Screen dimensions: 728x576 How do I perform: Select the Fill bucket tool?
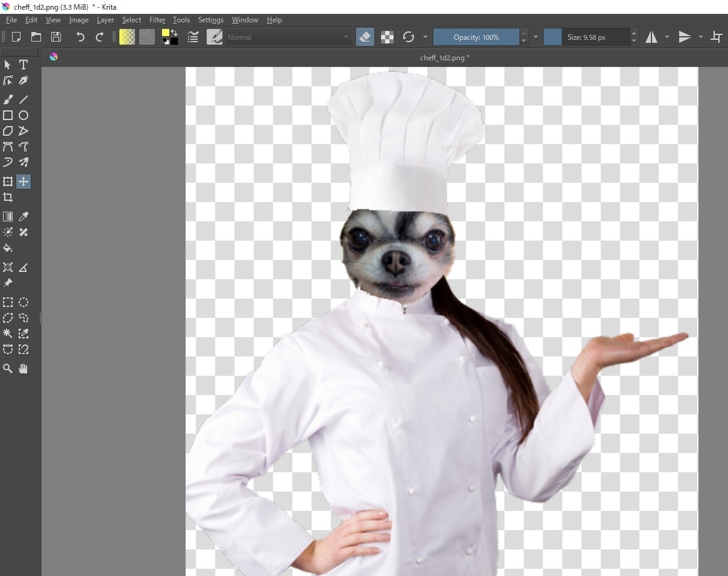point(8,248)
